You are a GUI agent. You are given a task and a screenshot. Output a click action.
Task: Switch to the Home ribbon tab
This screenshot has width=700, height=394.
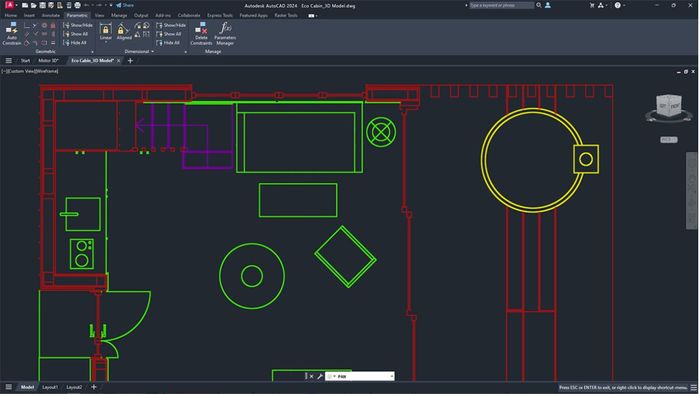11,15
